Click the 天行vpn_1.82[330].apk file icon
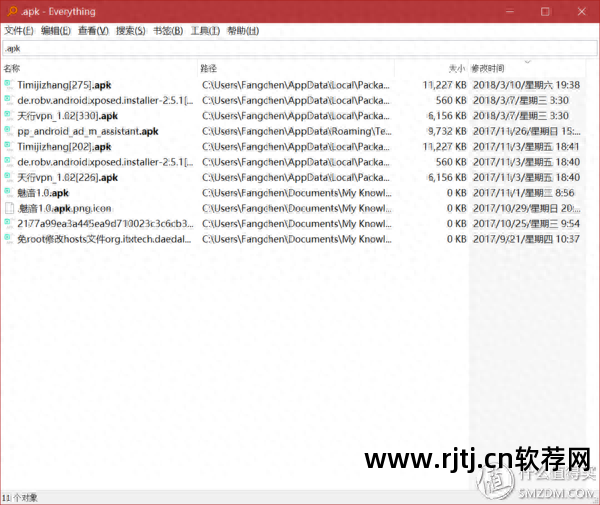The height and width of the screenshot is (505, 600). pyautogui.click(x=8, y=116)
